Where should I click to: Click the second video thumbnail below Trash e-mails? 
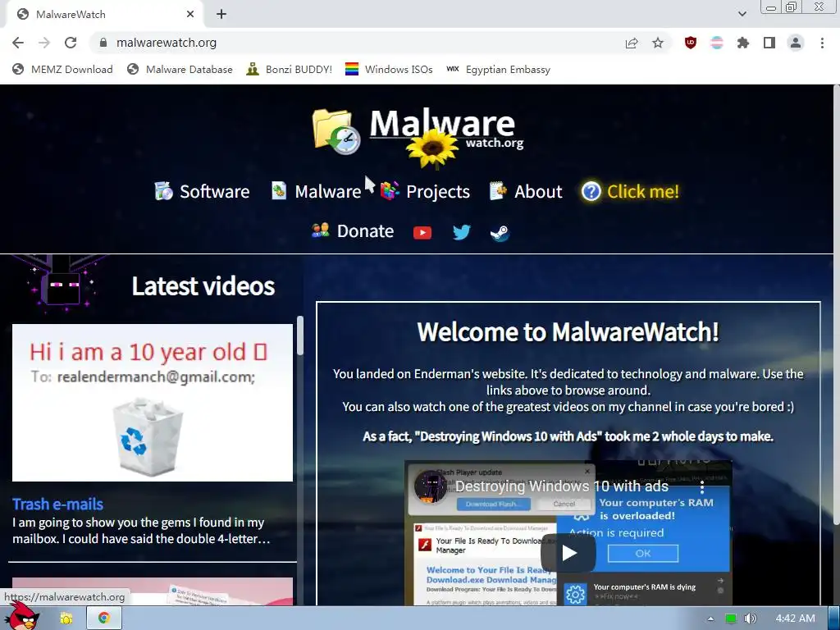pyautogui.click(x=153, y=591)
